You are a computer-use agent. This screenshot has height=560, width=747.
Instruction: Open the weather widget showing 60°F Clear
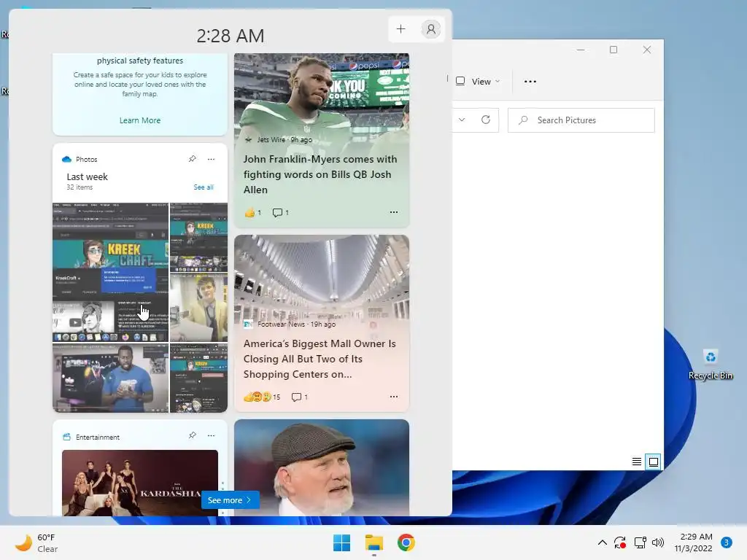click(36, 542)
